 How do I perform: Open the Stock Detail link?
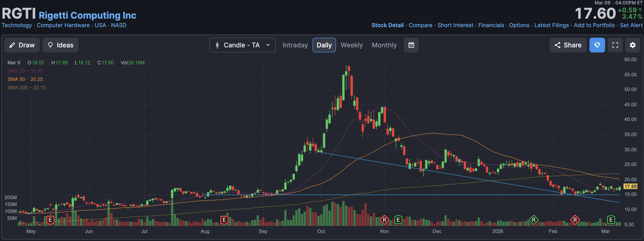pyautogui.click(x=388, y=25)
